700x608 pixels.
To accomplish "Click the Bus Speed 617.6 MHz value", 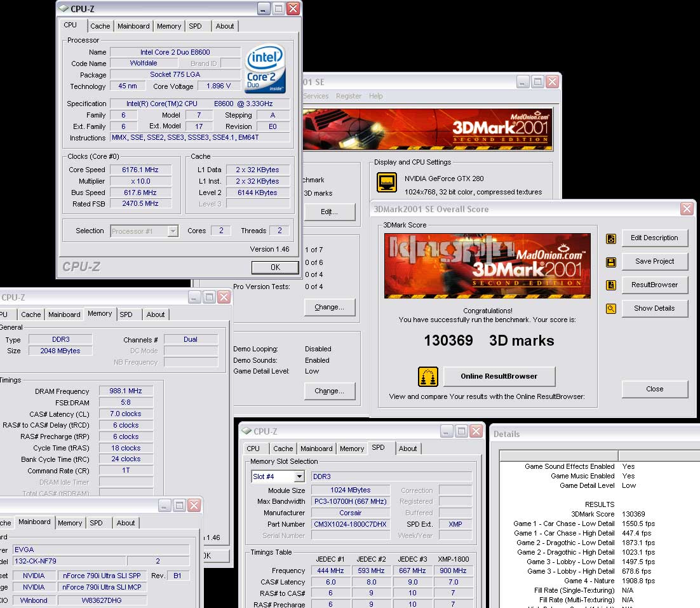I will coord(140,193).
